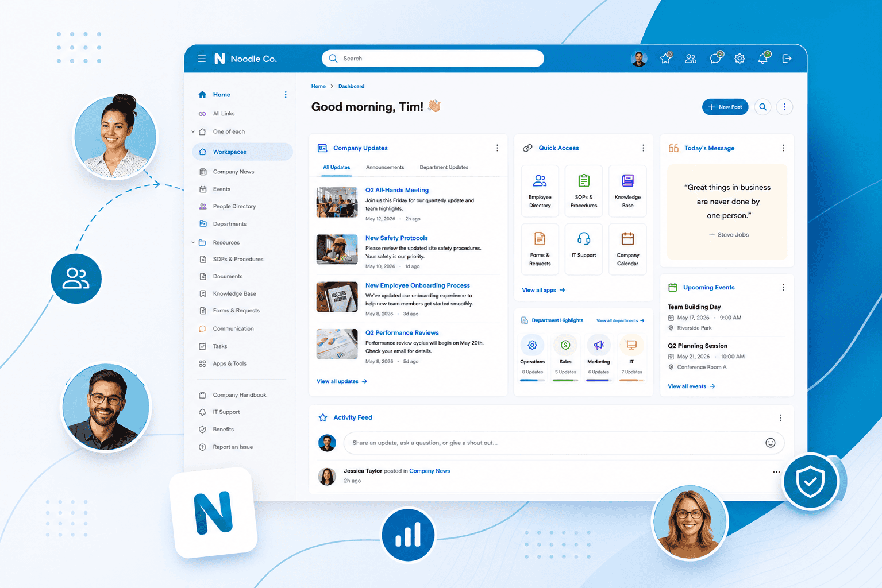The width and height of the screenshot is (882, 588).
Task: Open the Home sidebar options menu
Action: [286, 95]
